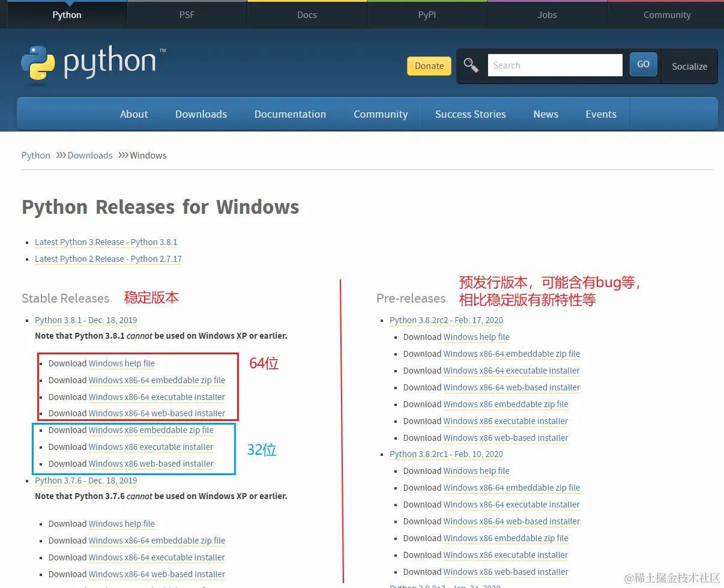Download 3.8.1 Windows x86 executable installer
This screenshot has width=724, height=588.
pos(151,447)
